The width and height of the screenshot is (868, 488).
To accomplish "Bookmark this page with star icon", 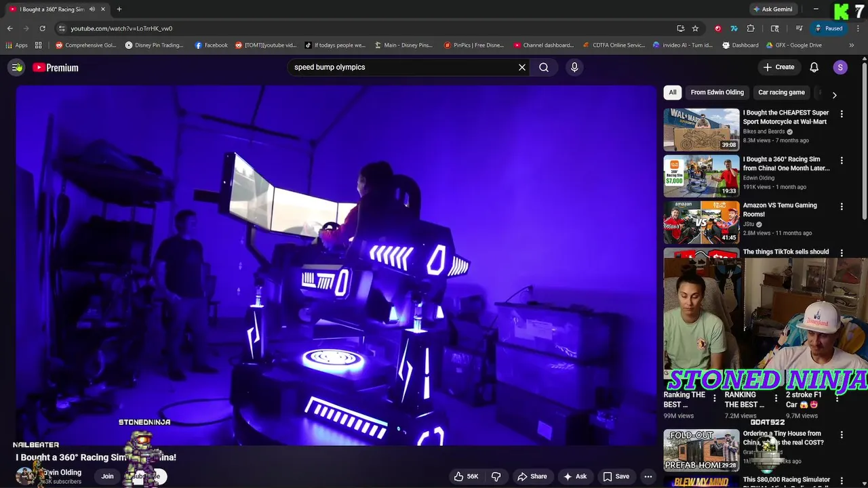I will pyautogui.click(x=695, y=28).
